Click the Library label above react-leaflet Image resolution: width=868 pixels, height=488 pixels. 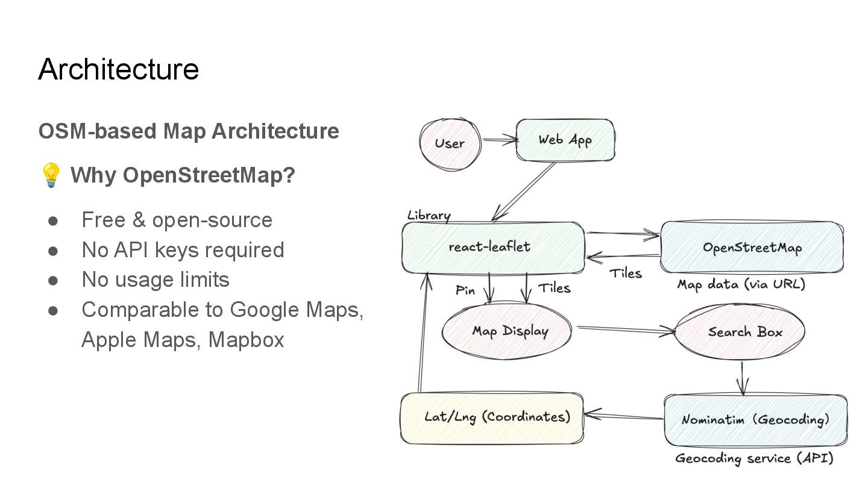coord(429,215)
